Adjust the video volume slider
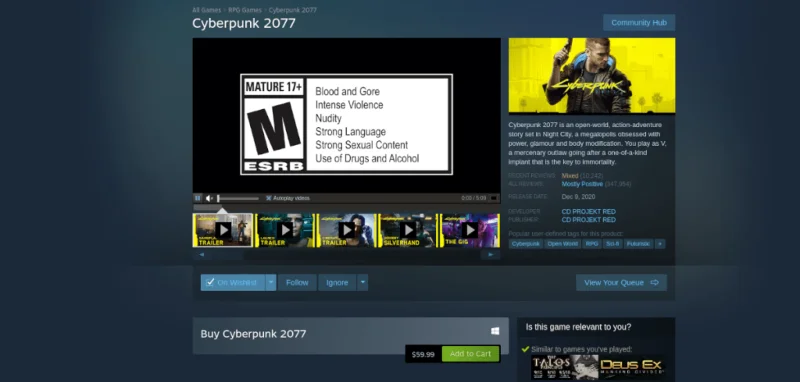Viewport: 800px width, 382px height. pyautogui.click(x=238, y=198)
